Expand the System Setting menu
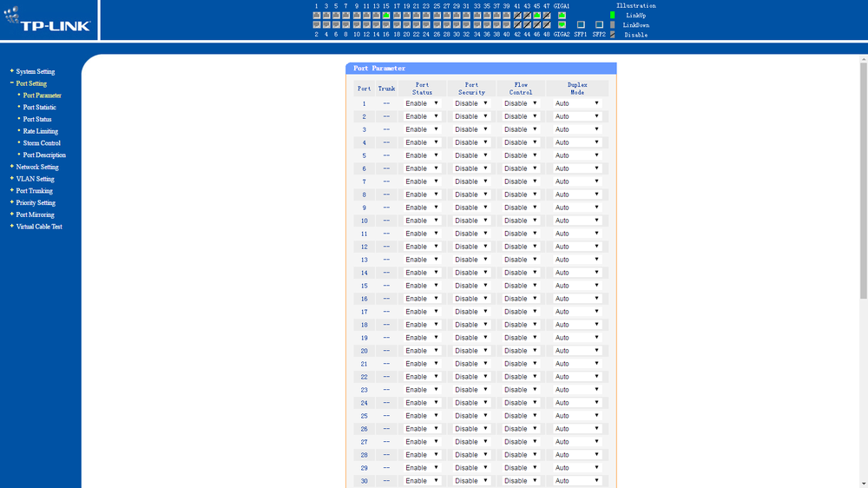The image size is (868, 488). pyautogui.click(x=35, y=72)
